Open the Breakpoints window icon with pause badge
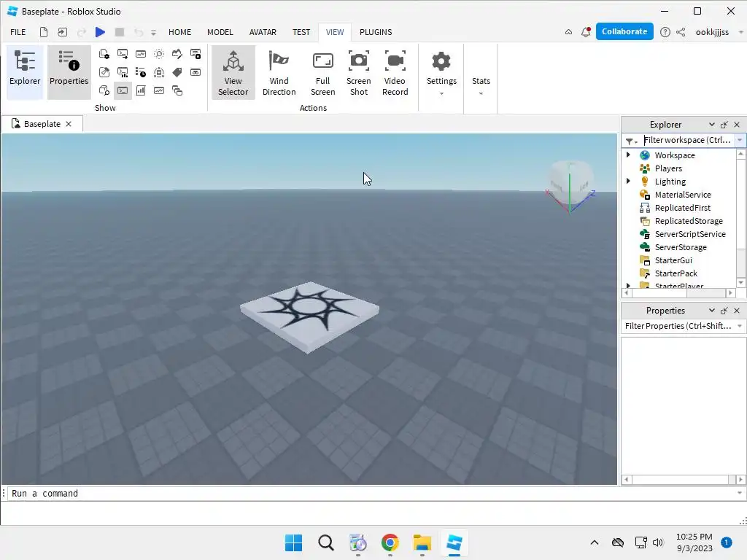Screen dimensions: 747x560 pyautogui.click(x=196, y=54)
